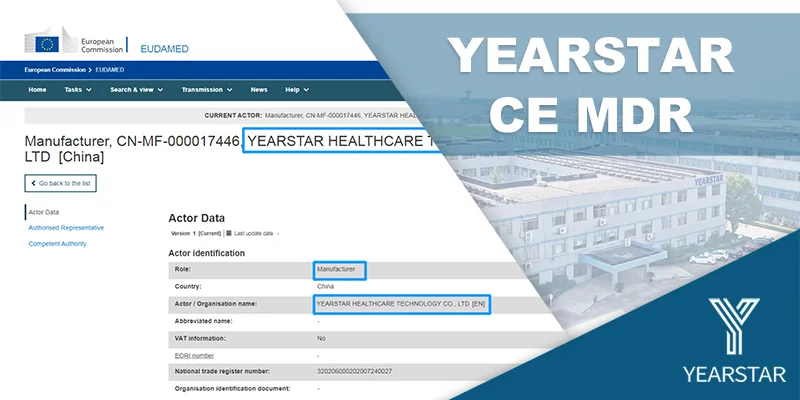Viewport: 800px width, 400px height.
Task: Open Competent Authority side link
Action: point(57,244)
